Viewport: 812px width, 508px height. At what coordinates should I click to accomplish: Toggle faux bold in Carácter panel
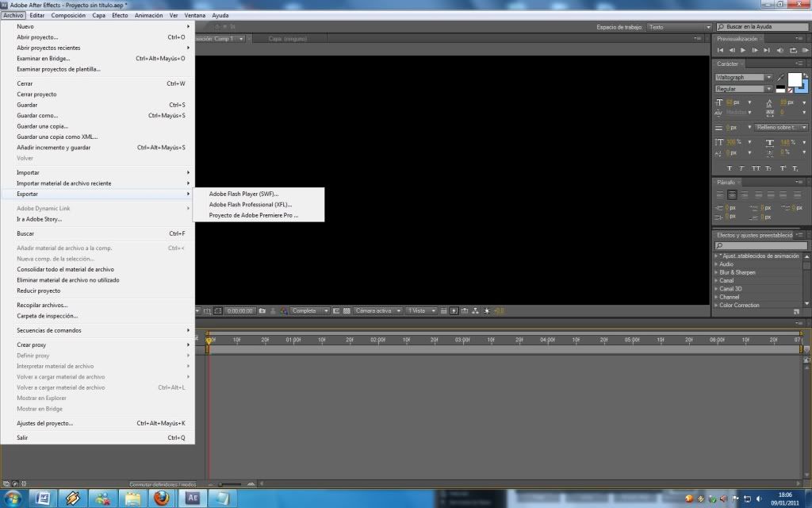coord(730,168)
